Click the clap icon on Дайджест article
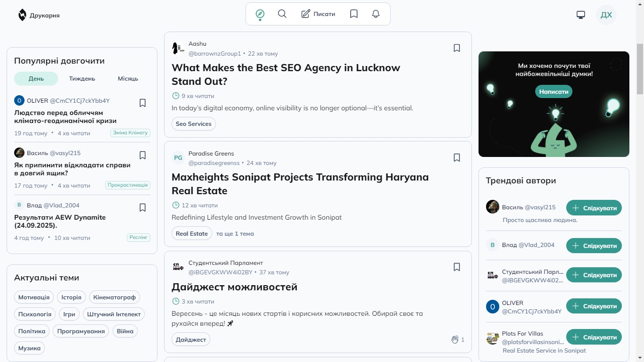Screen dimensions: 644x362 tap(455, 339)
